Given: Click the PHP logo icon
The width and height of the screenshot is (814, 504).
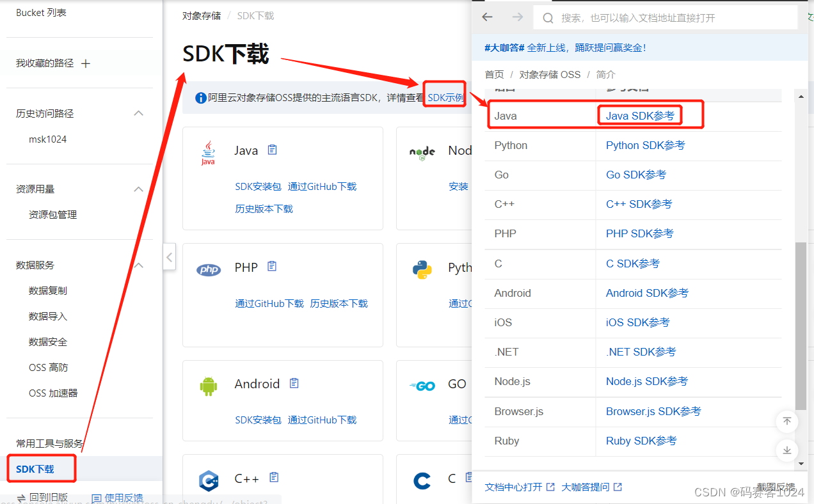Looking at the screenshot, I should 209,270.
